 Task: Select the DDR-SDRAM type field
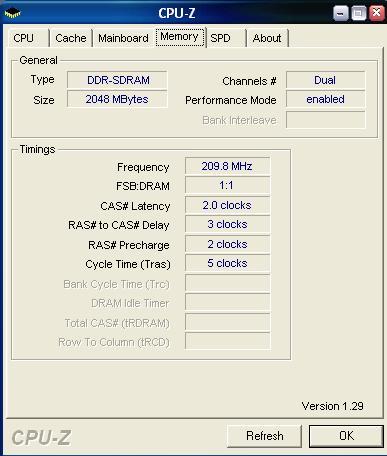coord(117,80)
